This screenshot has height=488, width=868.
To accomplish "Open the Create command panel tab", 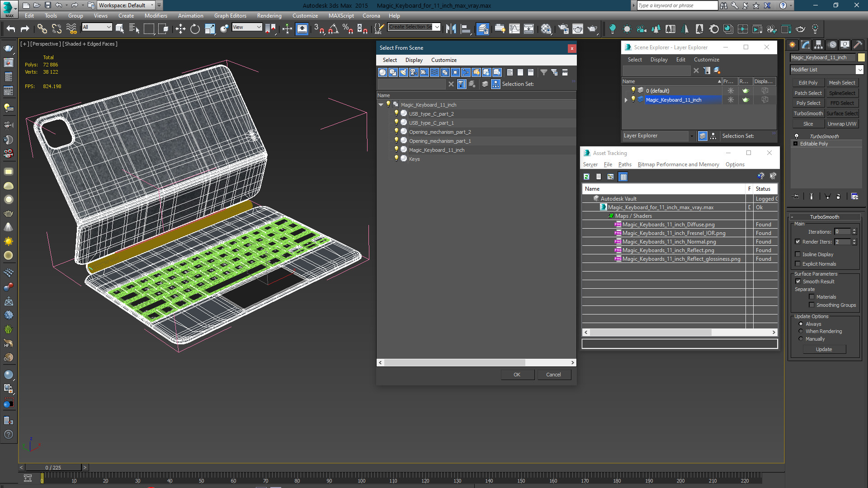I will coord(793,45).
